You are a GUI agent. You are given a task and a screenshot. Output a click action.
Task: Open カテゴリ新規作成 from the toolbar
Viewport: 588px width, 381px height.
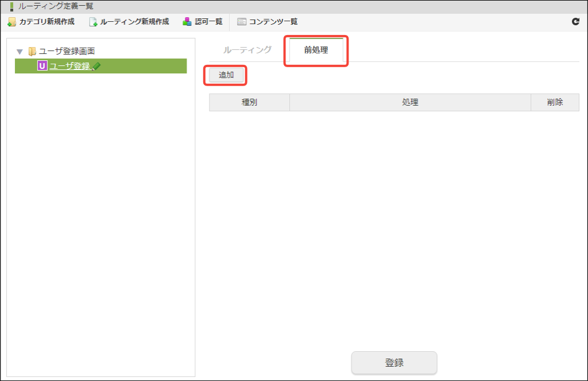point(41,22)
